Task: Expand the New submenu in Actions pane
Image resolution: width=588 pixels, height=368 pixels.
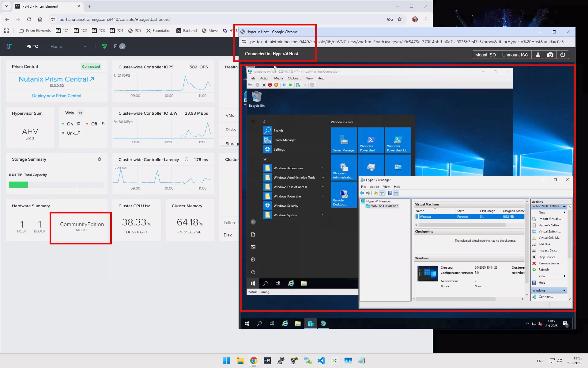Action: (x=564, y=212)
